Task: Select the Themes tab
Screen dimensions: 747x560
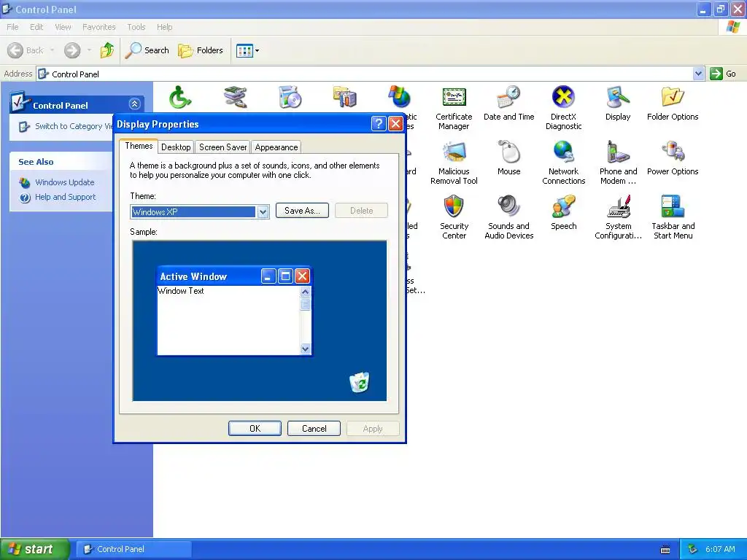Action: (x=139, y=146)
